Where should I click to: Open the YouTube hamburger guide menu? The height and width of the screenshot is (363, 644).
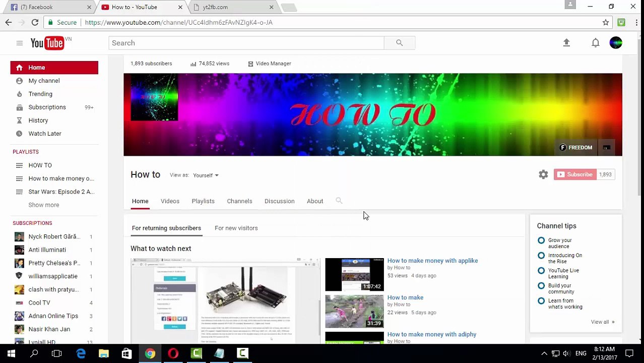19,43
